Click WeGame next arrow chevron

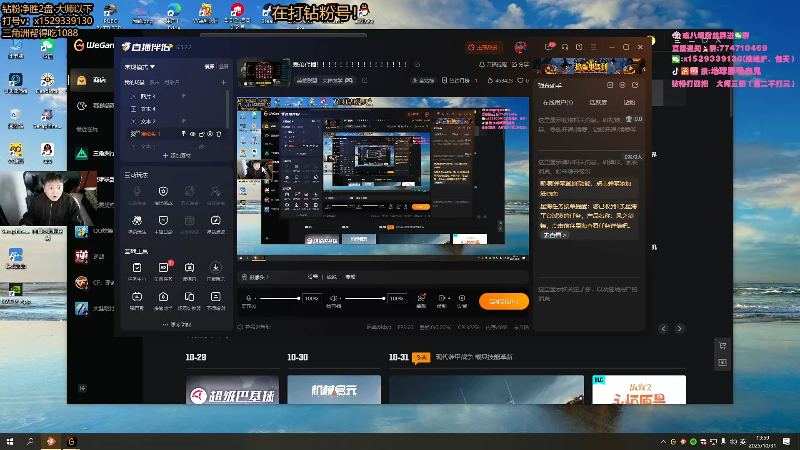(x=679, y=329)
